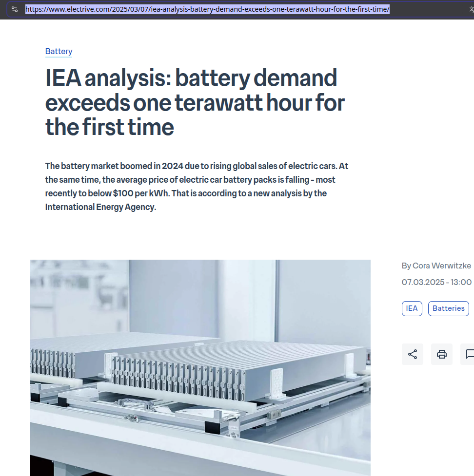
Task: Open the site information icon in address bar
Action: point(15,9)
